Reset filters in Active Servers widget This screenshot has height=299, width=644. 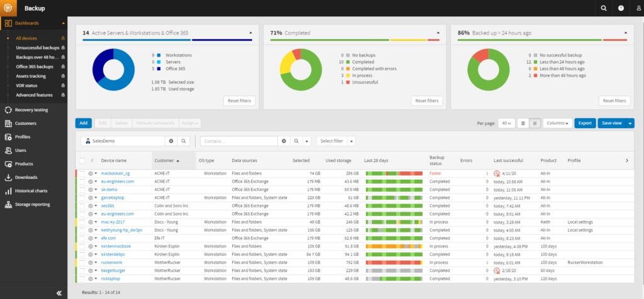(x=240, y=101)
